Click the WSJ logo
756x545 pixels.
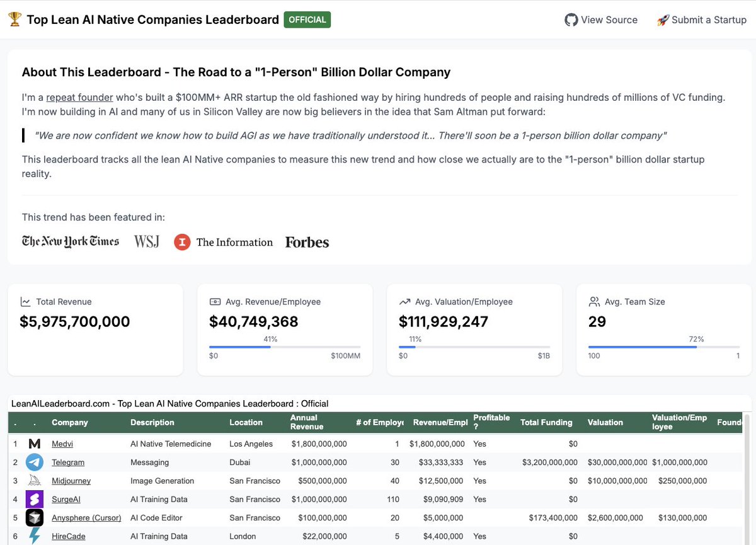pyautogui.click(x=147, y=241)
